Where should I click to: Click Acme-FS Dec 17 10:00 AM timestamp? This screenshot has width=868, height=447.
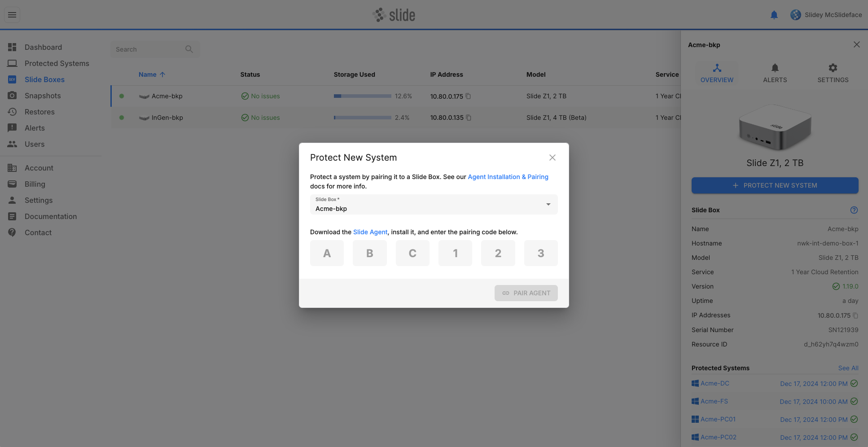point(814,402)
